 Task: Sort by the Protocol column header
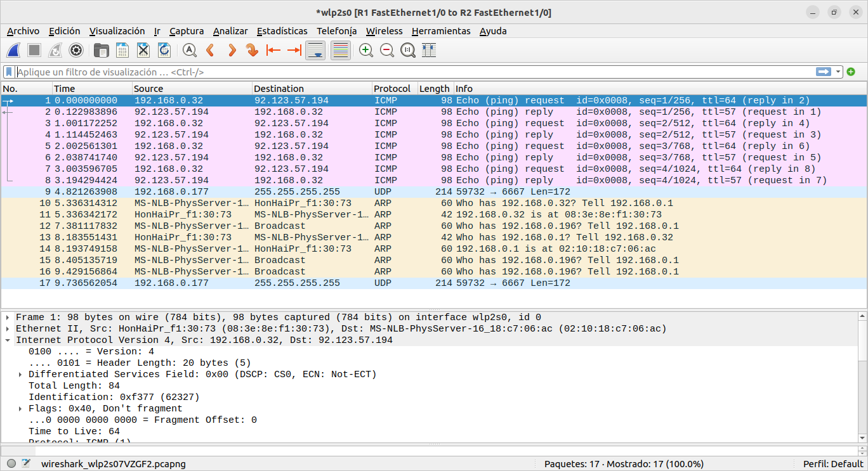[395, 89]
